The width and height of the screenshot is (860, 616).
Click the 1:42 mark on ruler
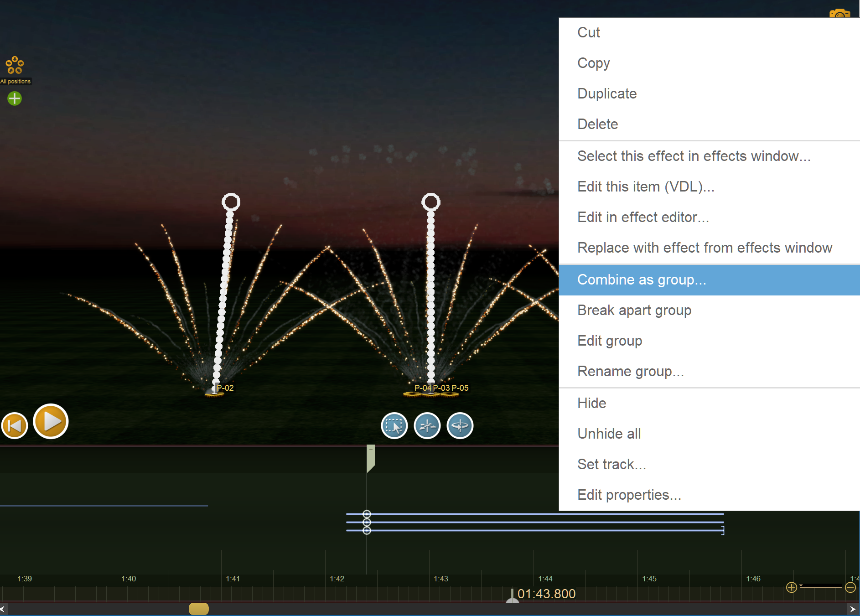[x=337, y=579]
